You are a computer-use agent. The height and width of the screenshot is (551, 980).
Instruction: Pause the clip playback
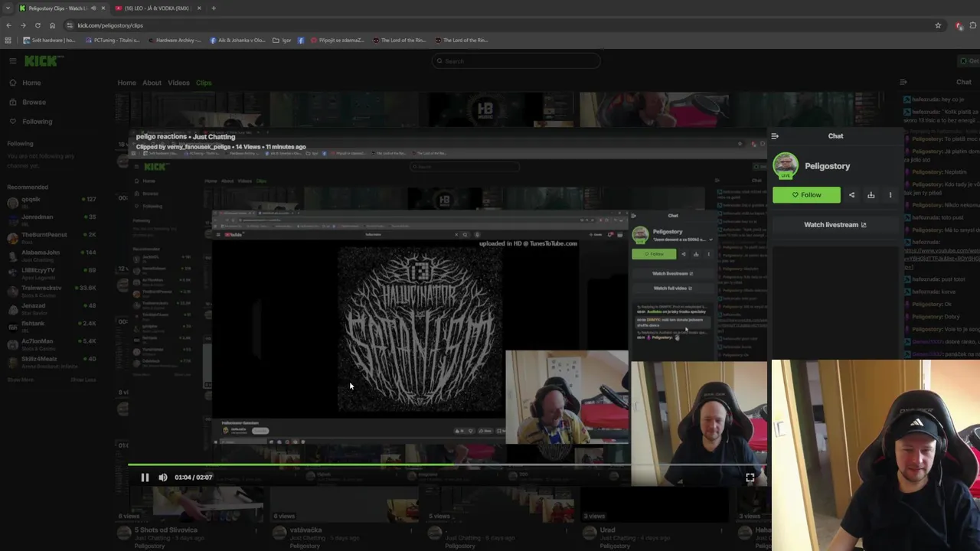145,478
